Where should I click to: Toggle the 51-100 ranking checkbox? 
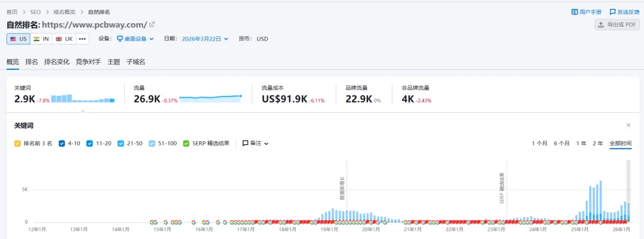152,144
